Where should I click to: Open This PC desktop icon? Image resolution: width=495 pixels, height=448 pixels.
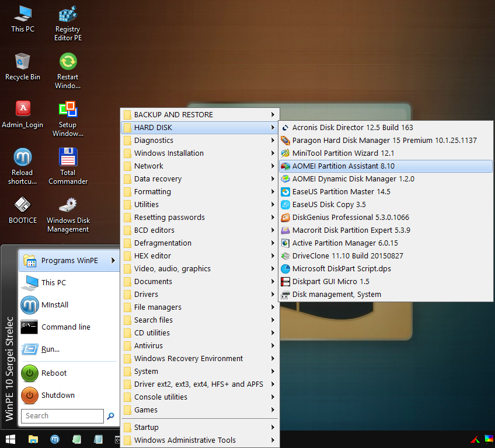(x=22, y=20)
